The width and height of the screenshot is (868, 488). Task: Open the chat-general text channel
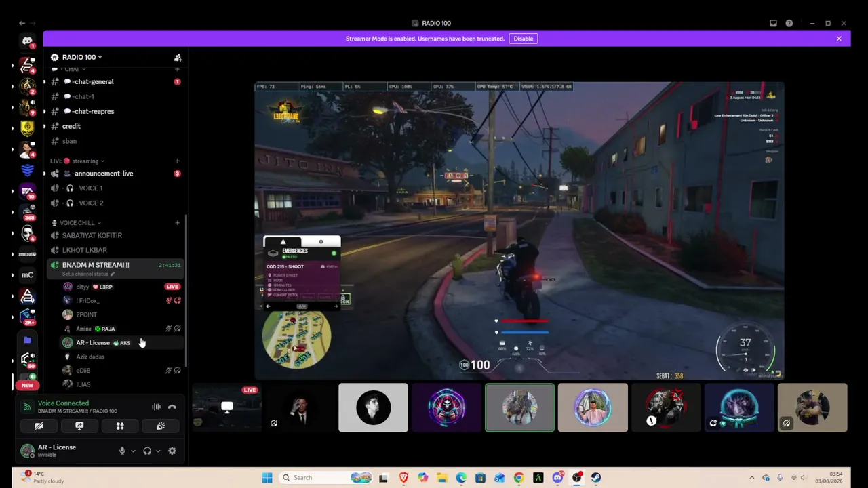pyautogui.click(x=116, y=82)
